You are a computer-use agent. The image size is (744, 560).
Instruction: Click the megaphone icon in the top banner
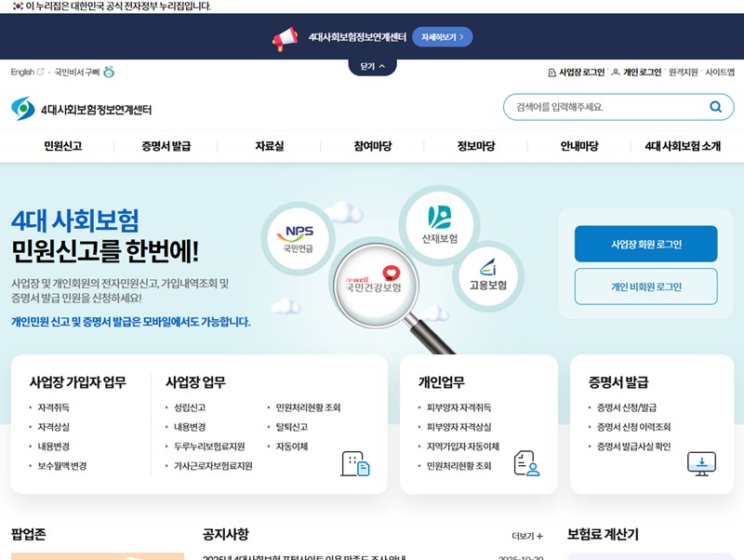[x=286, y=36]
